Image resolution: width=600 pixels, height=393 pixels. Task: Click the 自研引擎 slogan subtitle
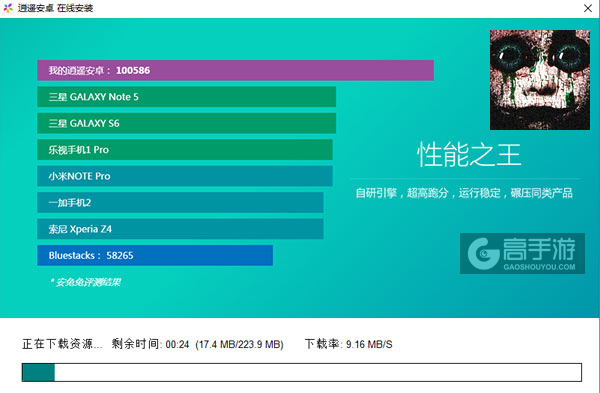coord(464,193)
